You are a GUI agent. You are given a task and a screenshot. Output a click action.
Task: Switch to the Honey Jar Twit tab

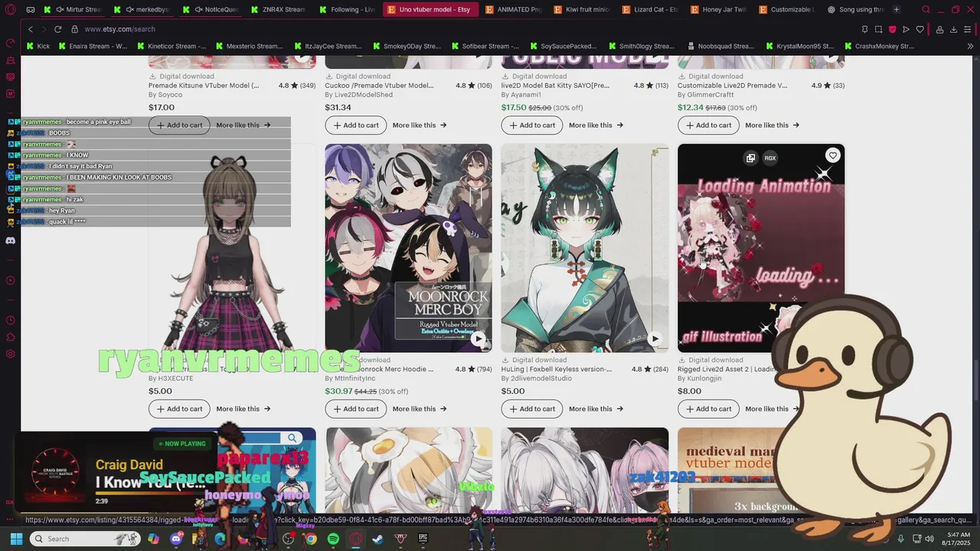[718, 10]
